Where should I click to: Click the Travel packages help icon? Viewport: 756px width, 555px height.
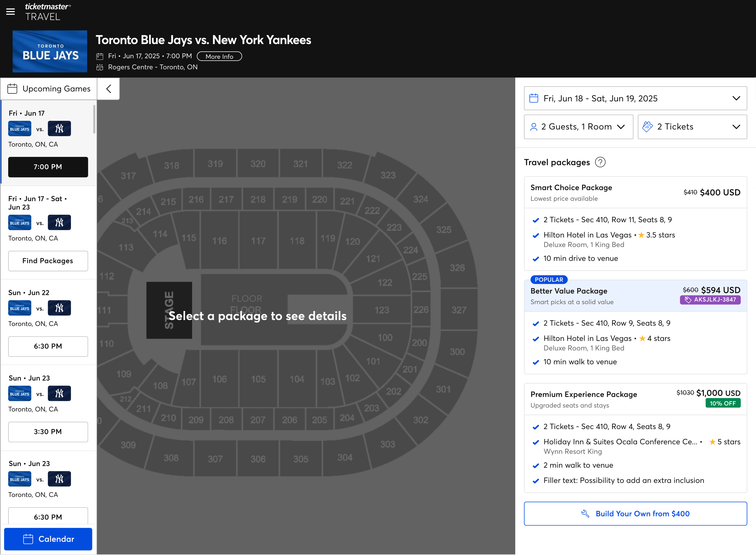[x=600, y=162]
